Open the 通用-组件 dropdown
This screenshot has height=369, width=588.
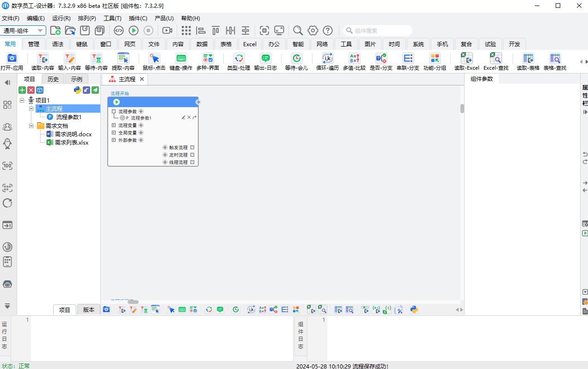click(x=24, y=30)
